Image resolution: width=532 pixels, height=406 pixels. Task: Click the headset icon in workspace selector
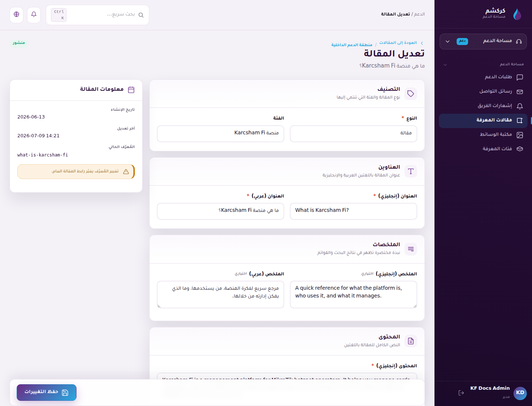(519, 41)
